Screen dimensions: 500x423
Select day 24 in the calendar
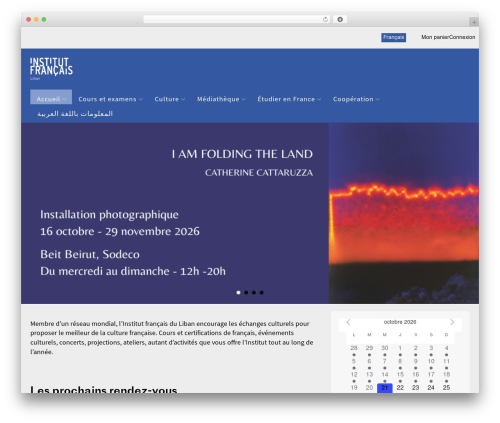pyautogui.click(x=431, y=388)
